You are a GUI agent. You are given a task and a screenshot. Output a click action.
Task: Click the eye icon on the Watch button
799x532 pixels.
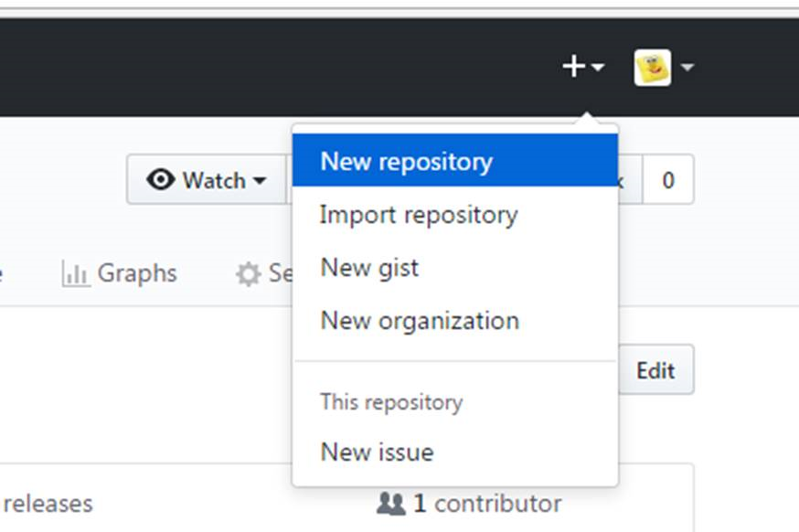(x=161, y=180)
